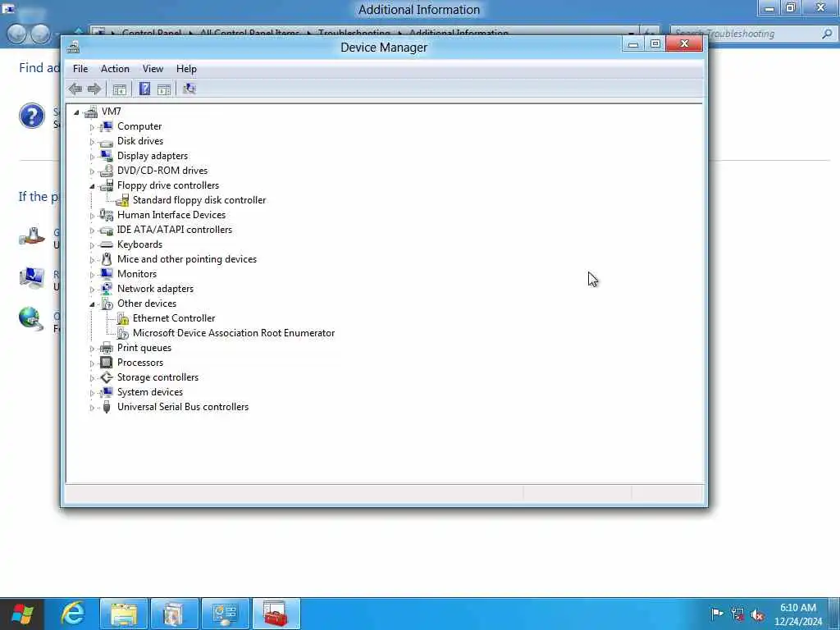The width and height of the screenshot is (840, 630).
Task: Click the muted volume tray icon
Action: coord(757,615)
